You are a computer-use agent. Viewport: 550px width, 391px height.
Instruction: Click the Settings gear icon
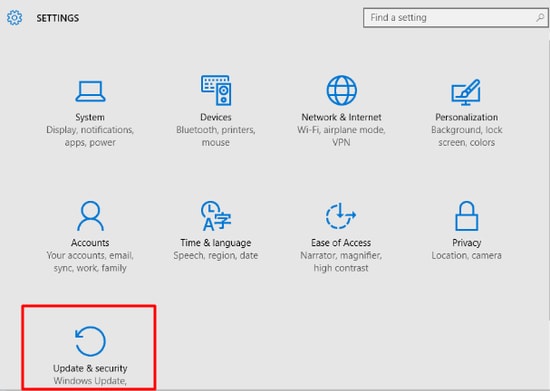point(14,18)
